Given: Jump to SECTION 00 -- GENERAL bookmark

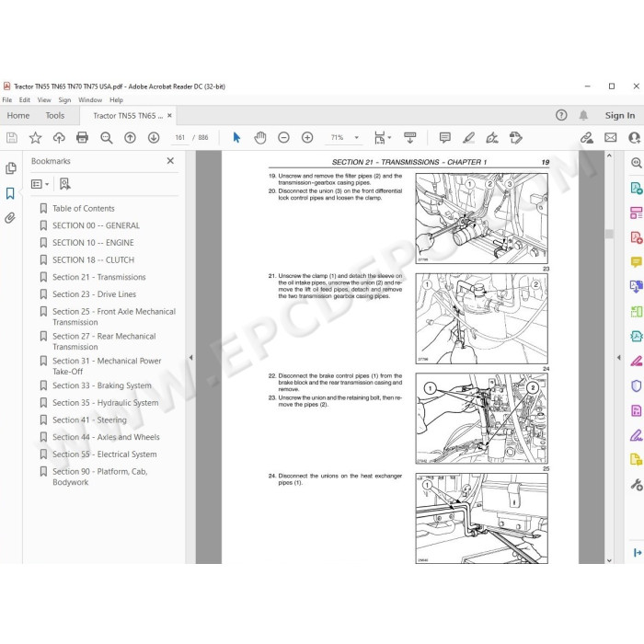Looking at the screenshot, I should point(96,225).
